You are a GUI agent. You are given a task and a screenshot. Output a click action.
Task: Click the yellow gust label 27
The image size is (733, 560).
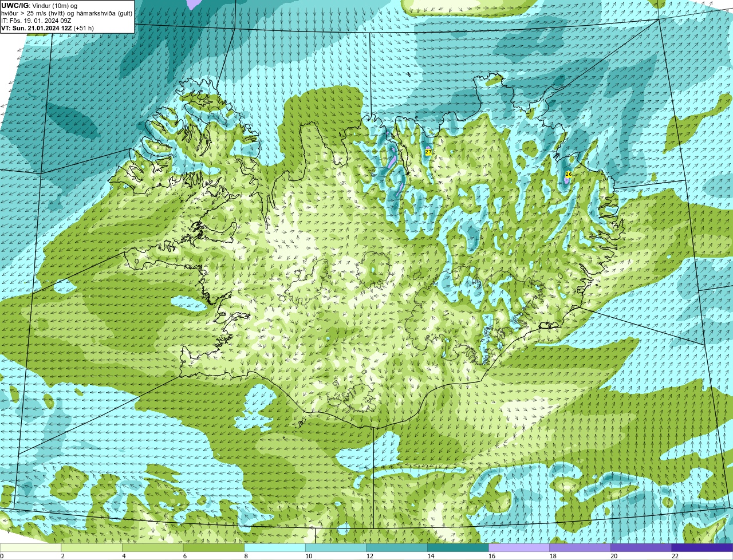coord(428,152)
